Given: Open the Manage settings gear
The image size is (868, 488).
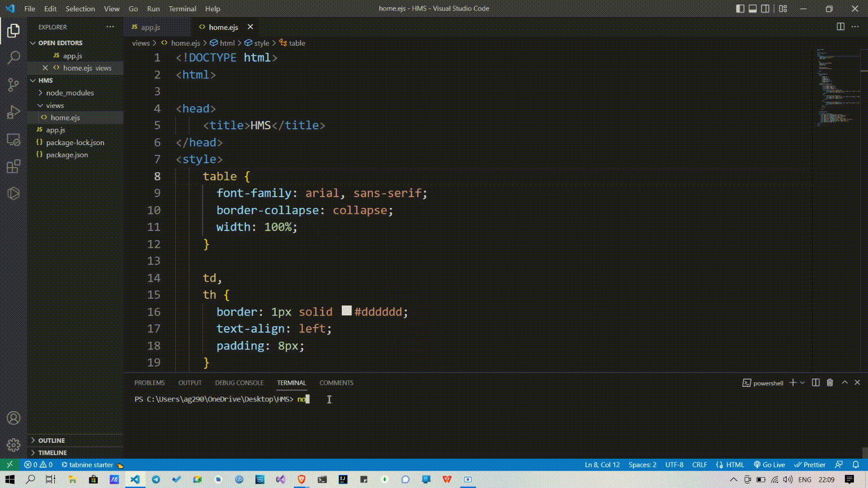Looking at the screenshot, I should click(x=14, y=445).
